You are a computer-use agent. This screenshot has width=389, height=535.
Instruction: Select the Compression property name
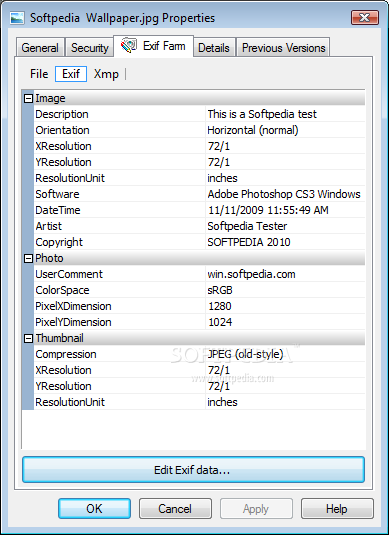pos(66,354)
